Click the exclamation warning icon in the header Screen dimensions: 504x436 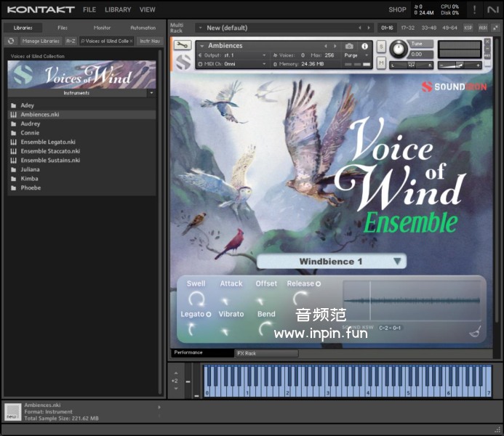pyautogui.click(x=474, y=9)
